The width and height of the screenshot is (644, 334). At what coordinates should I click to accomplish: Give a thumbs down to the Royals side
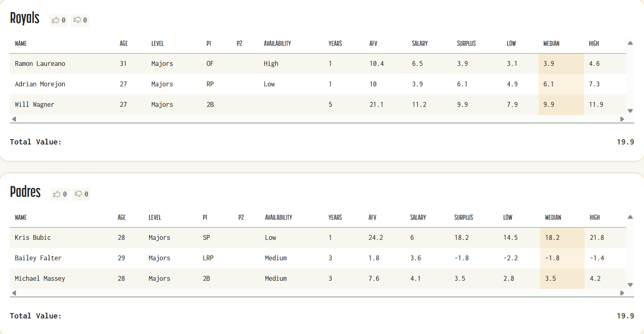(x=80, y=20)
